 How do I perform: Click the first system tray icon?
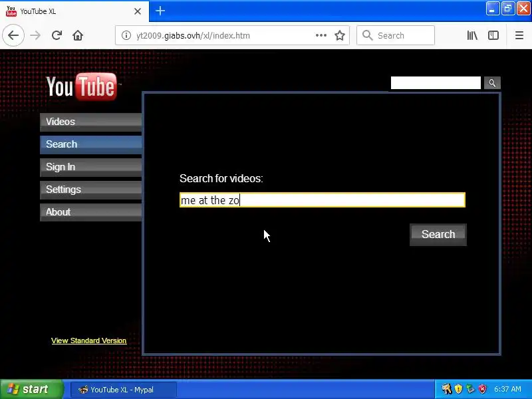pyautogui.click(x=446, y=389)
